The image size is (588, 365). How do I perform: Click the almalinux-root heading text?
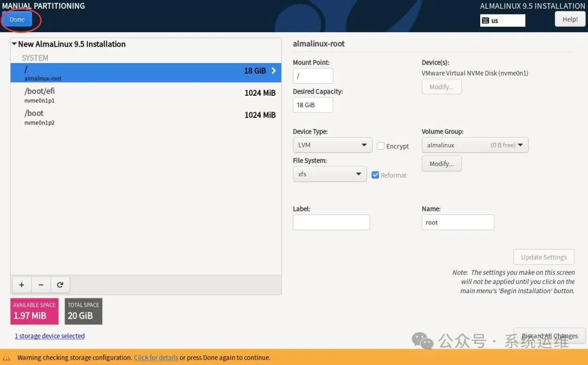click(318, 44)
